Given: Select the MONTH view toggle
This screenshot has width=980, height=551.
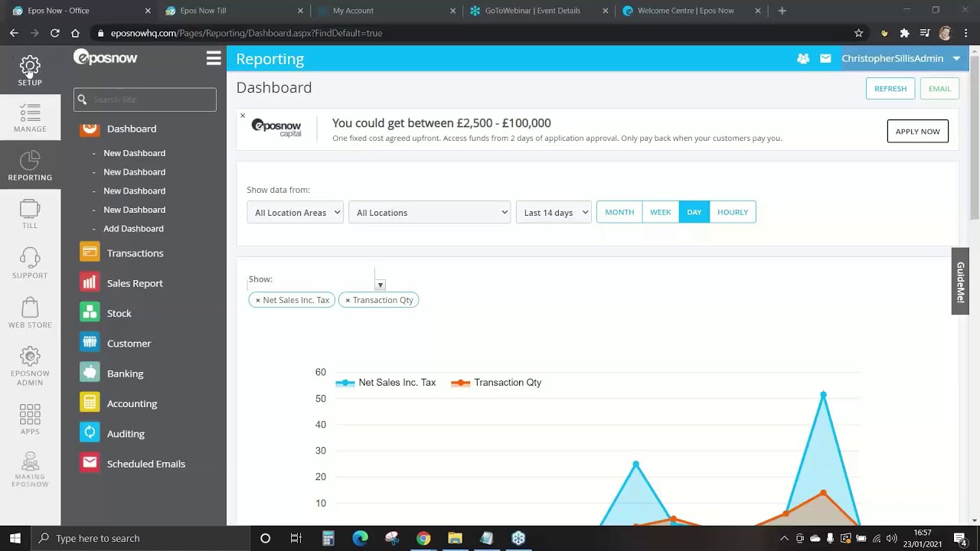Looking at the screenshot, I should click(x=619, y=212).
